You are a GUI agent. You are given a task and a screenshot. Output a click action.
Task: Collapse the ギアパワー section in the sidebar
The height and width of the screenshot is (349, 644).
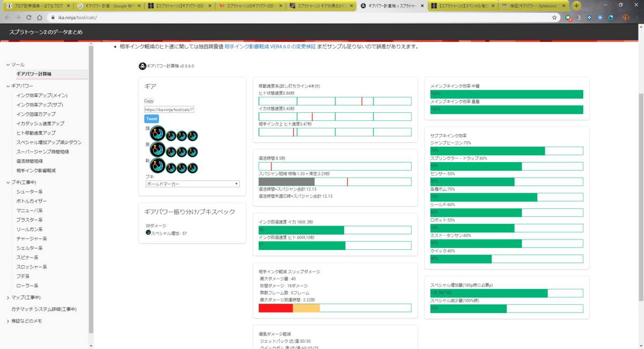point(8,86)
